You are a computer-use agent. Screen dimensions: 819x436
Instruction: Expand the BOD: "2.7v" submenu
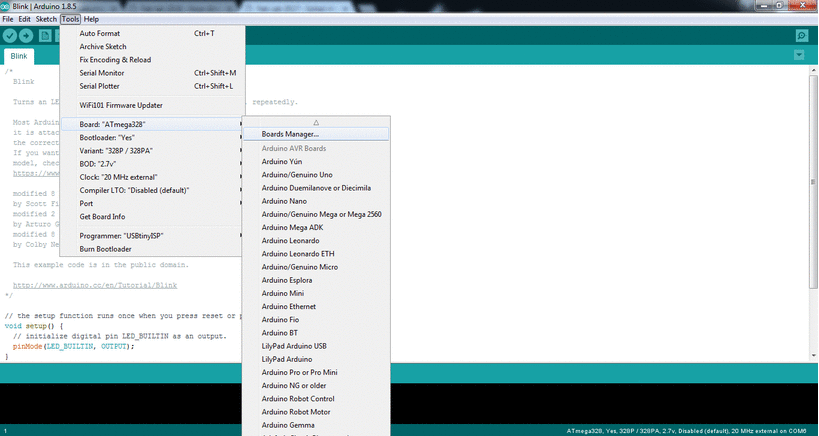point(152,163)
